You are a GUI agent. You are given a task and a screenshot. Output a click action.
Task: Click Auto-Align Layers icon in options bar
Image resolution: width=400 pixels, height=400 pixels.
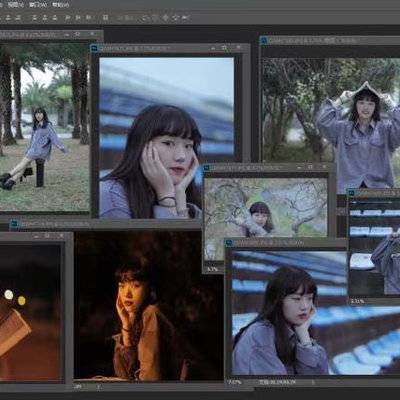[x=105, y=17]
